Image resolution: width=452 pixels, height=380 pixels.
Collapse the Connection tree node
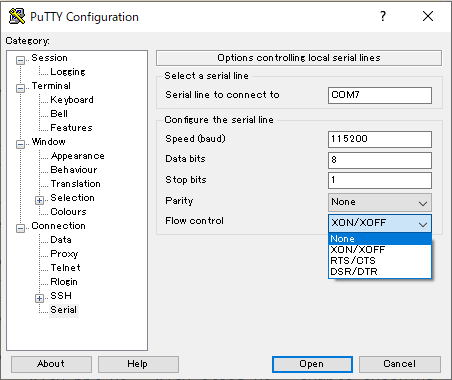20,228
